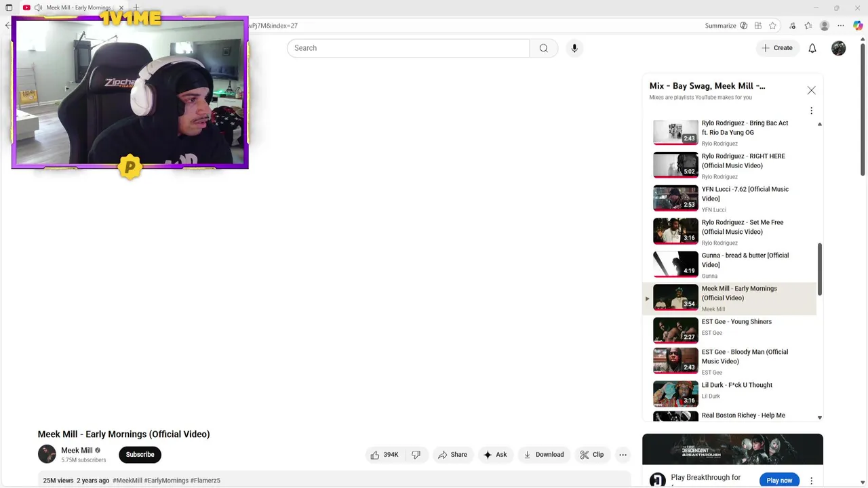This screenshot has height=488, width=868.
Task: Open the browser profile avatar
Action: 825,26
